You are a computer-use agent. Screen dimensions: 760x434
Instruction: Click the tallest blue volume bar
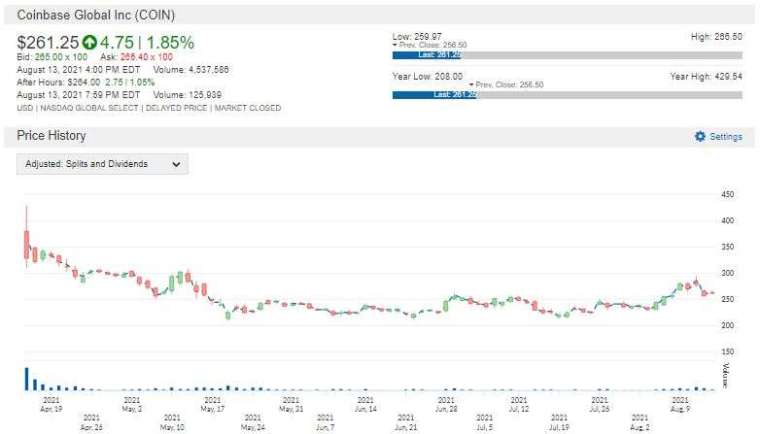pos(27,379)
